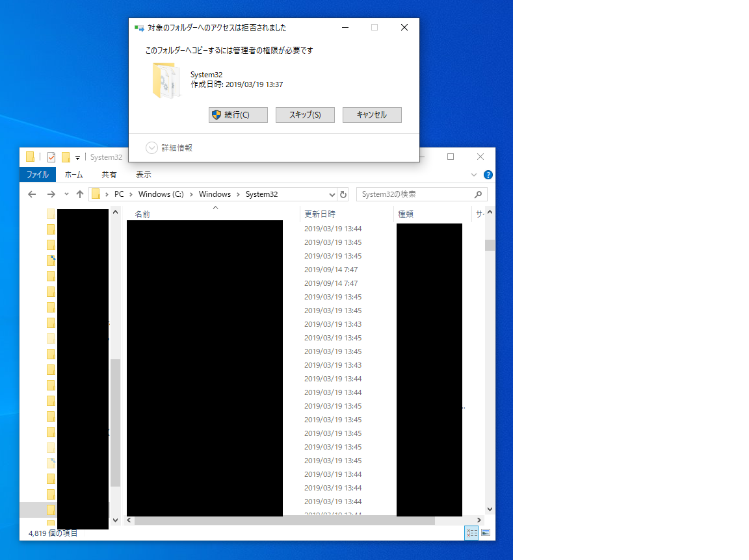This screenshot has width=749, height=560.
Task: Expand the ribbon with chevron
Action: 474,175
